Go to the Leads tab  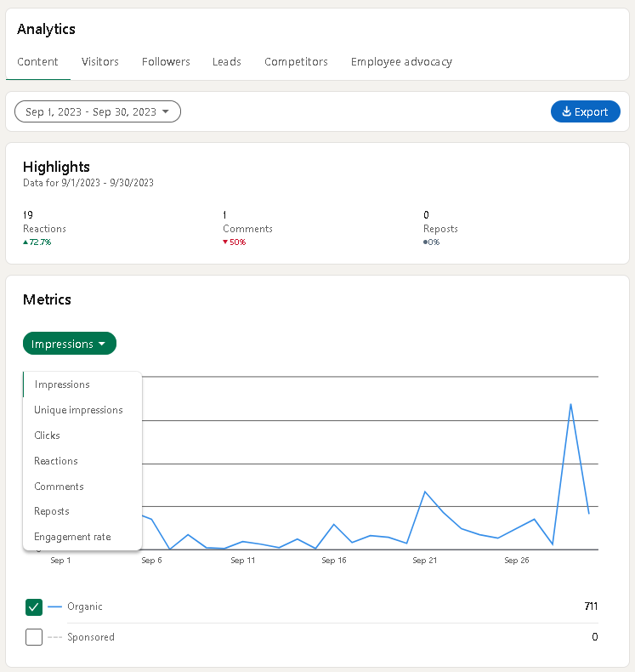(x=227, y=62)
